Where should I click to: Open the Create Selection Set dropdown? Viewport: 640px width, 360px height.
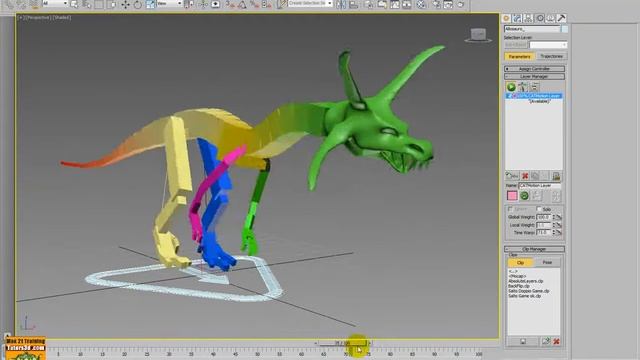[x=310, y=3]
